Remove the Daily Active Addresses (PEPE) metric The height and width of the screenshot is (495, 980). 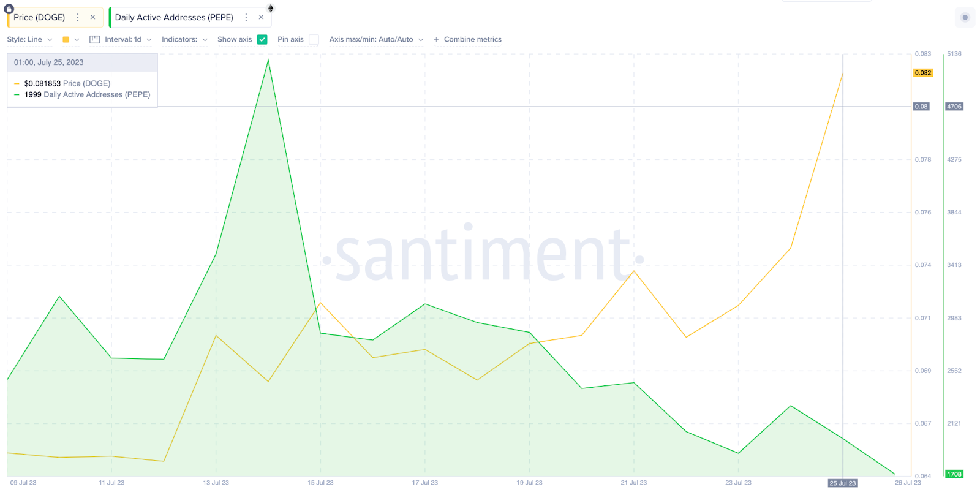click(261, 17)
